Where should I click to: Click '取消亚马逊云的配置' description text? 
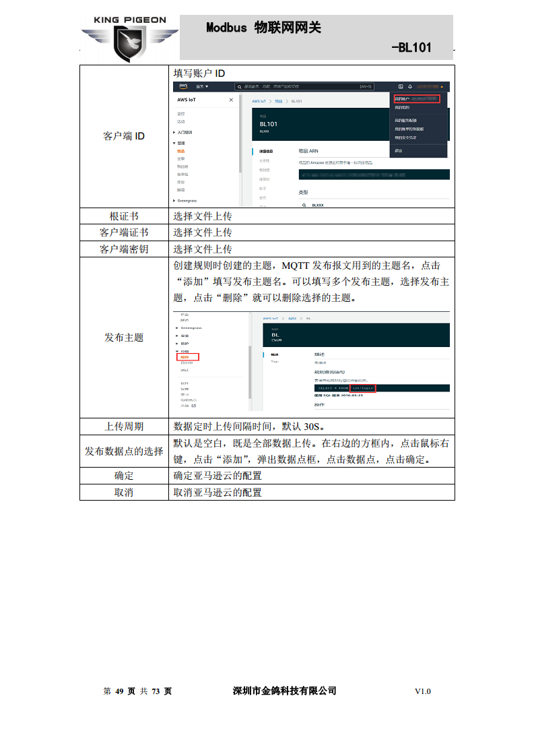point(218,493)
